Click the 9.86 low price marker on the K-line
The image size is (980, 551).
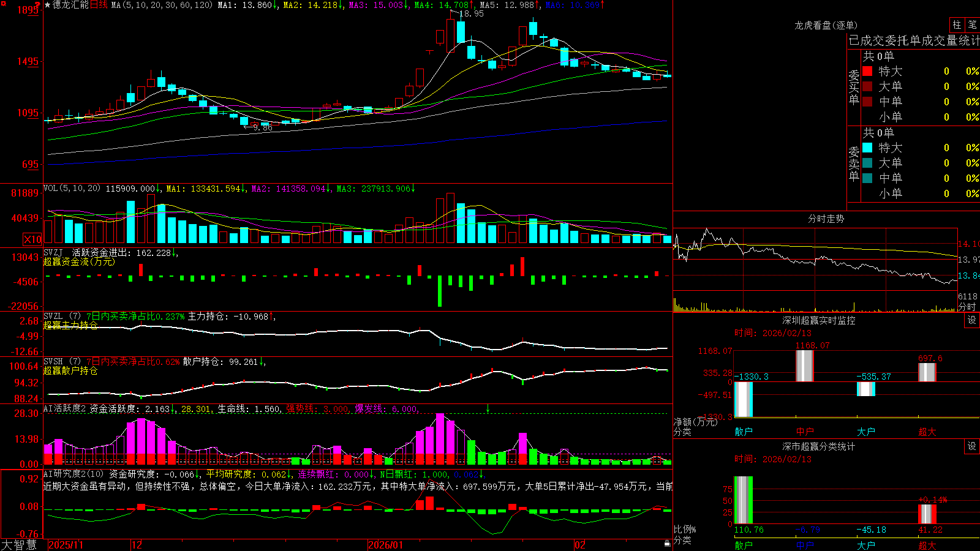tap(262, 128)
